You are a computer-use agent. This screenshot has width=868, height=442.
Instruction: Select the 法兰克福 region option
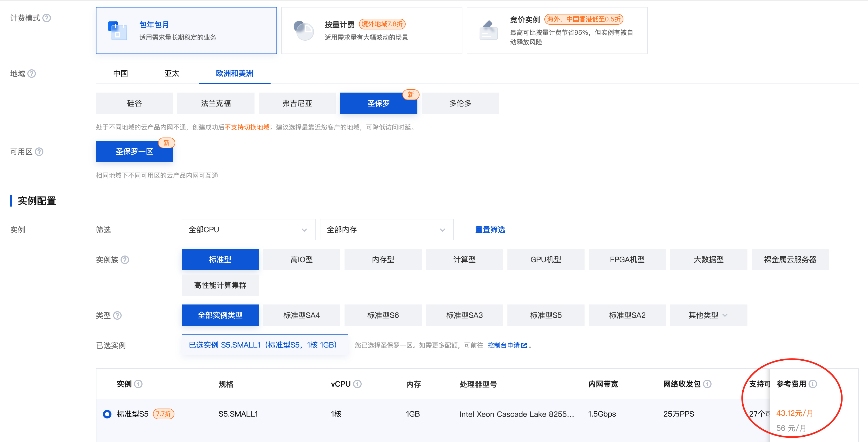click(x=216, y=103)
